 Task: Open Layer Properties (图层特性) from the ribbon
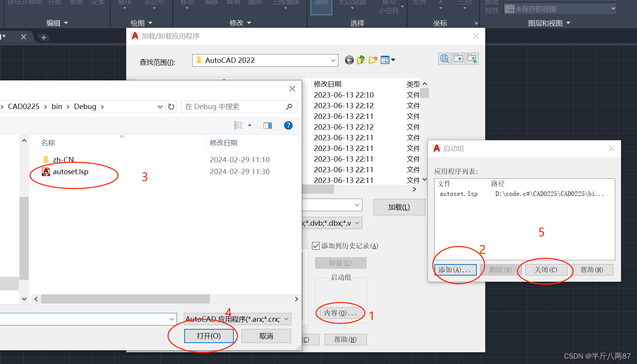coord(491,8)
